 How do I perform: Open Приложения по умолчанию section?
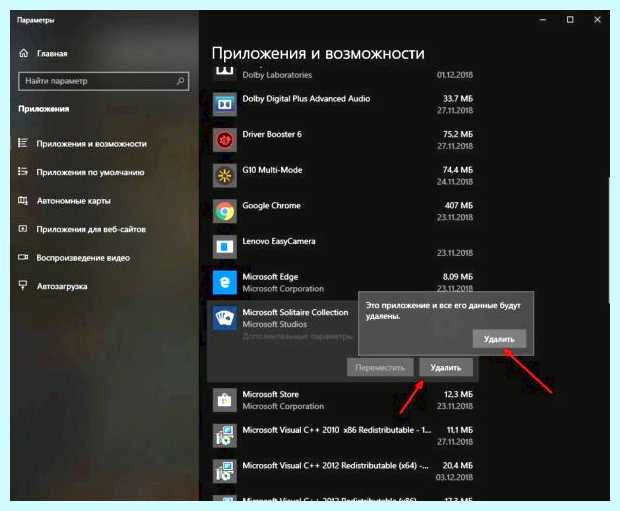[x=90, y=172]
